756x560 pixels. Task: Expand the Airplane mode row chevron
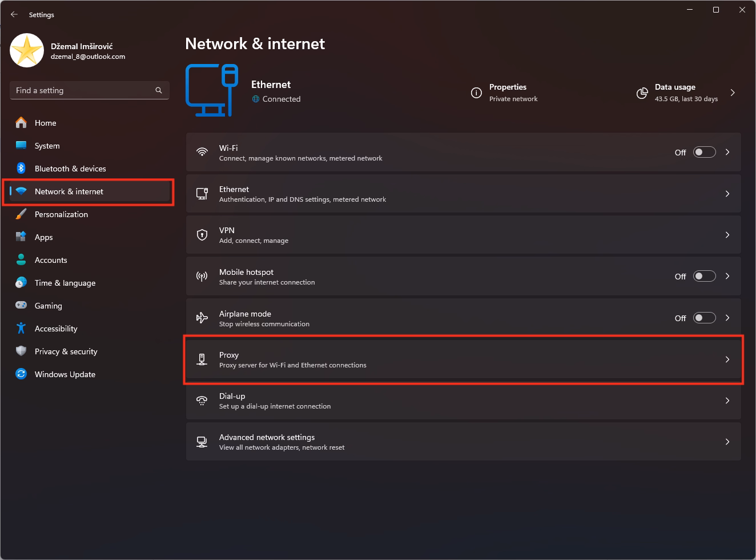(x=727, y=318)
